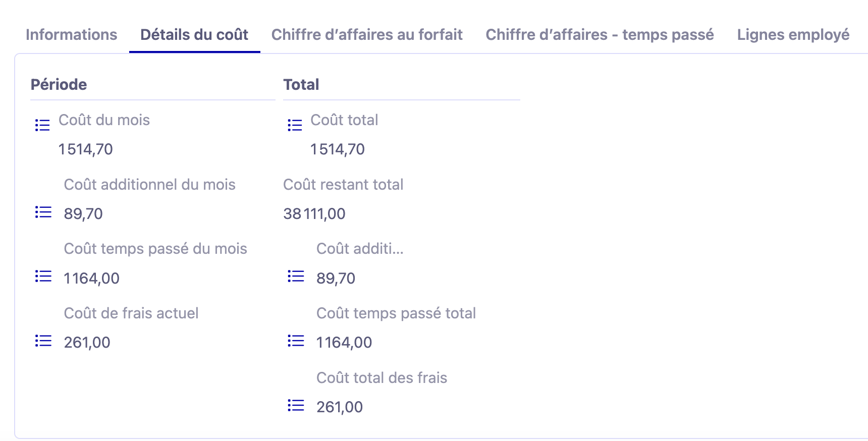This screenshot has height=441, width=868.
Task: Open list icon beside truncated Coût additi... field
Action: click(x=296, y=277)
